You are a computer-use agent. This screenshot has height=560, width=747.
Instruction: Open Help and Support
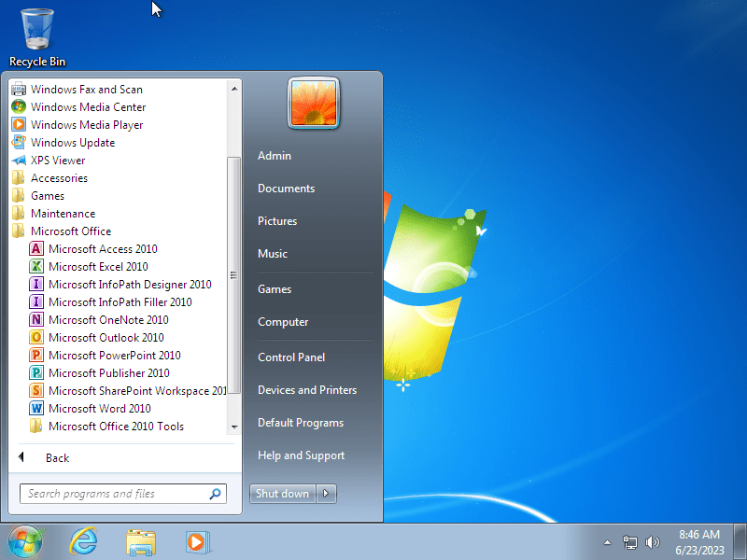[x=301, y=455]
